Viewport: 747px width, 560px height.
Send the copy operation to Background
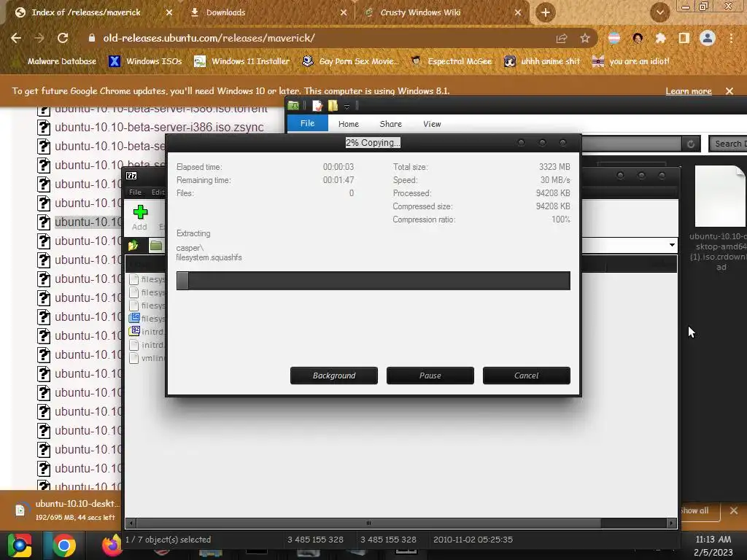[334, 376]
